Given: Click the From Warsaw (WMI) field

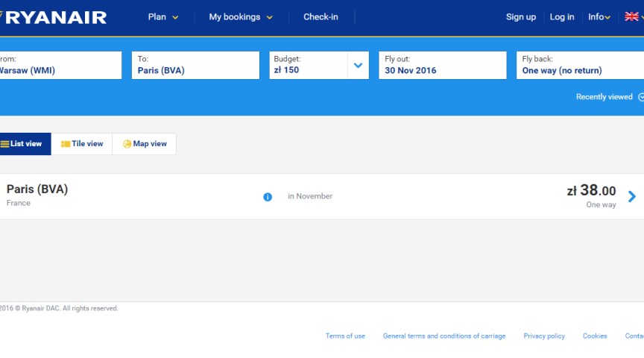Looking at the screenshot, I should coord(61,65).
